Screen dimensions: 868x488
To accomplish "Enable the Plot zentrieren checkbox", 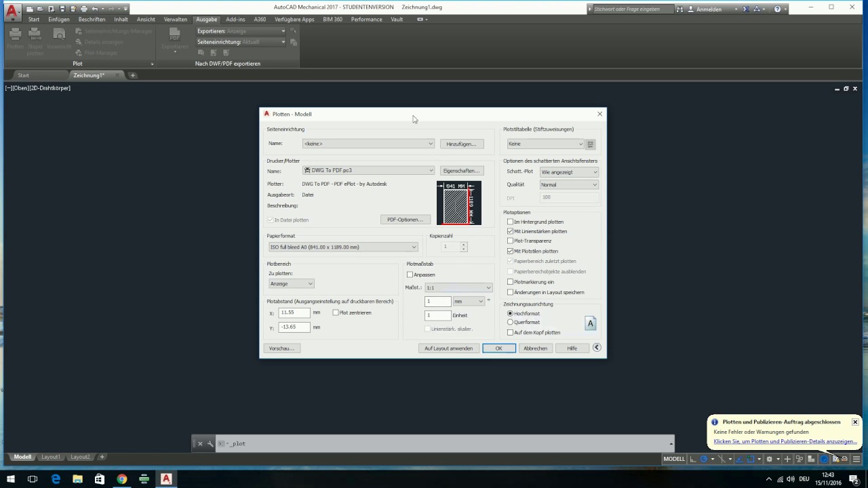I will click(336, 312).
